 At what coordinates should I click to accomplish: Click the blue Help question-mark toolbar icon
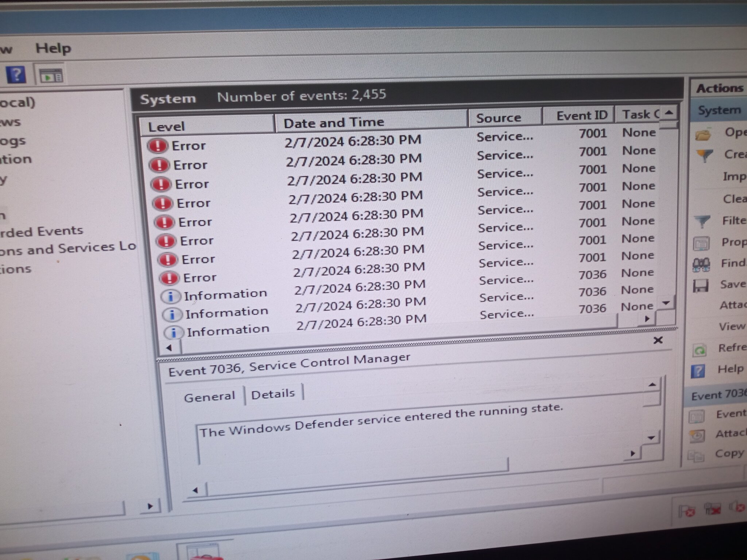click(x=16, y=74)
